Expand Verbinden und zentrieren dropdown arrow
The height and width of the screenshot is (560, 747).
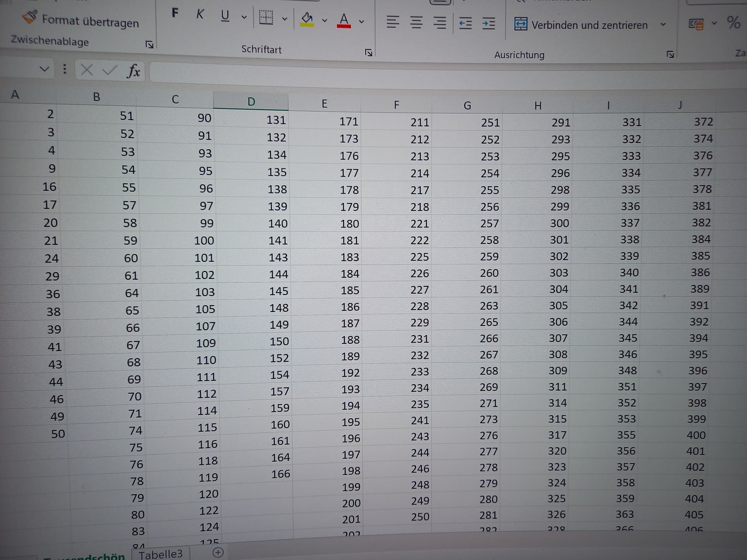click(x=663, y=24)
